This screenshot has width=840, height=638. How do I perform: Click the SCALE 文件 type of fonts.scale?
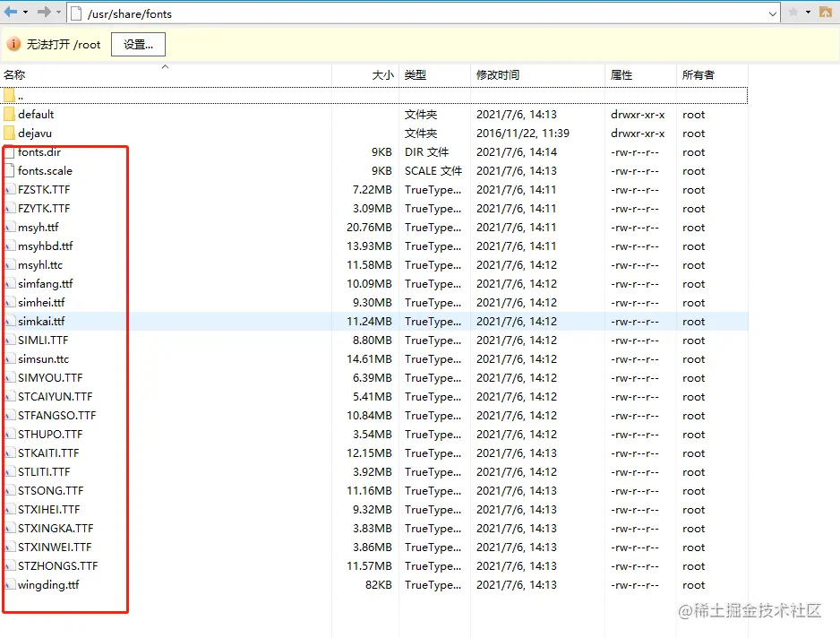[x=433, y=171]
